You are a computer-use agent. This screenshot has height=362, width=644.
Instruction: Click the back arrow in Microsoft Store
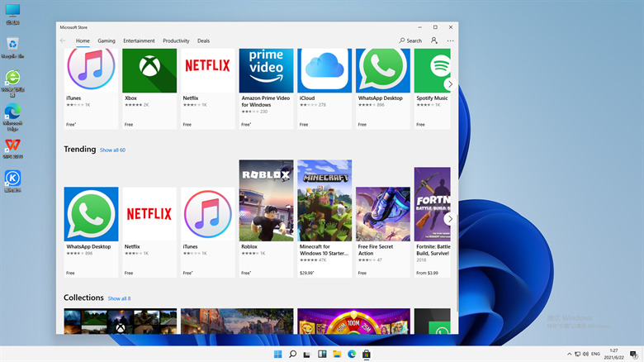[63, 40]
